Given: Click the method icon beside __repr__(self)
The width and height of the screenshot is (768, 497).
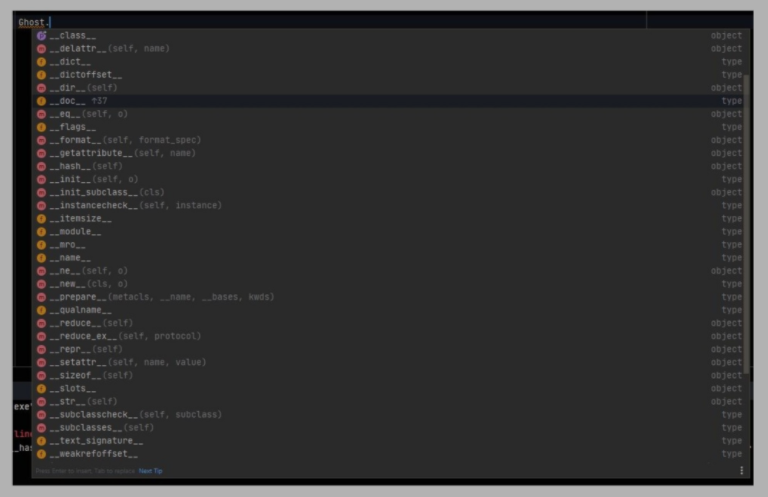Looking at the screenshot, I should coord(41,349).
